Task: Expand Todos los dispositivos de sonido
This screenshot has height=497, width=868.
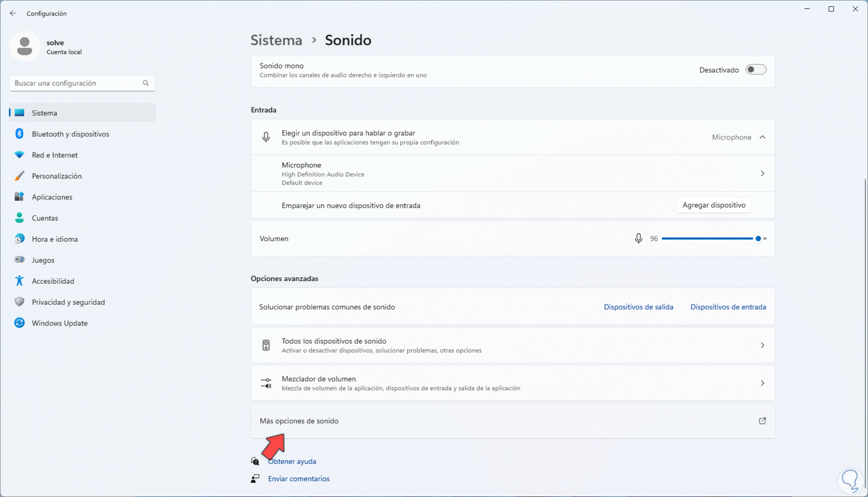Action: (762, 345)
